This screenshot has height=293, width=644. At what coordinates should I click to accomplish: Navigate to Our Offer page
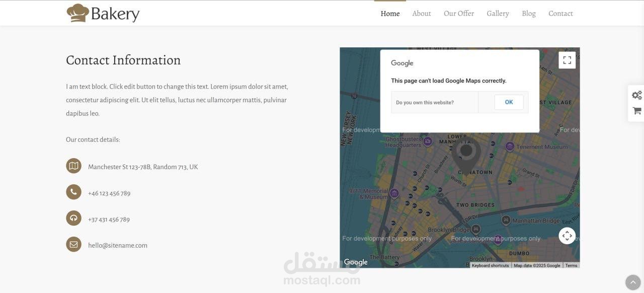coord(459,14)
